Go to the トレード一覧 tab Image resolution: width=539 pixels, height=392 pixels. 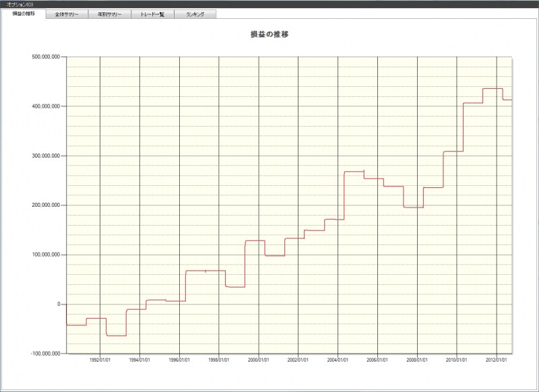click(153, 14)
